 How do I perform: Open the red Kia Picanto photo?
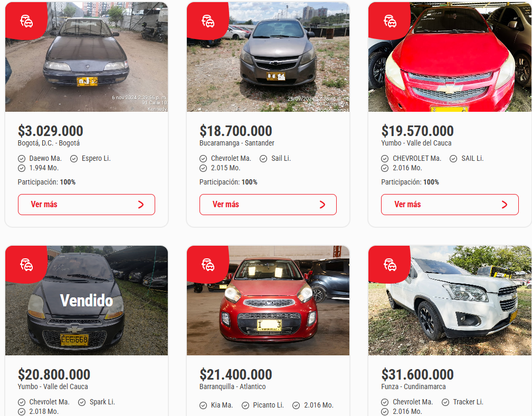click(x=268, y=301)
